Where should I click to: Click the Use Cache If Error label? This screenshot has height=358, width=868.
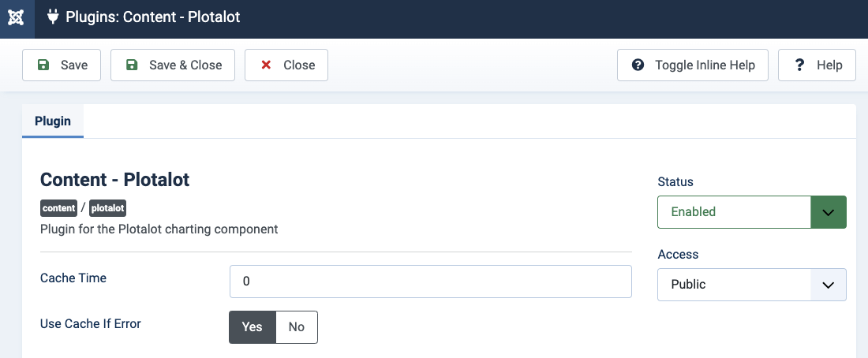91,323
